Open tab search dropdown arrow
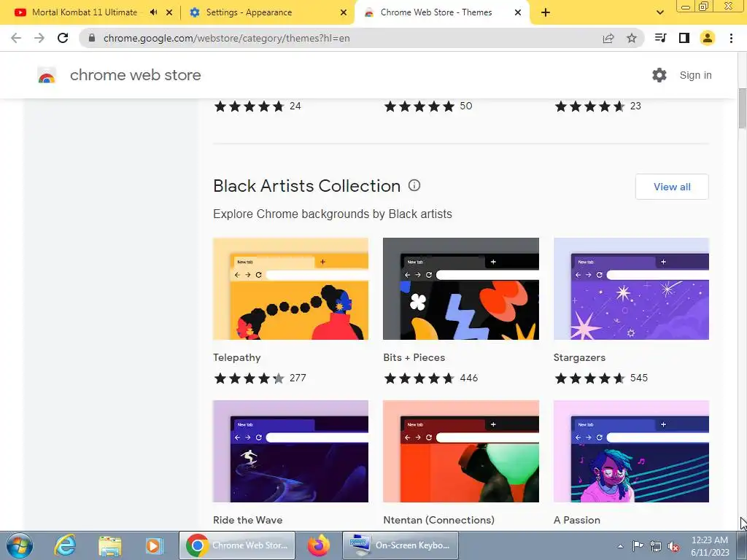Viewport: 747px width, 560px height. pos(660,12)
